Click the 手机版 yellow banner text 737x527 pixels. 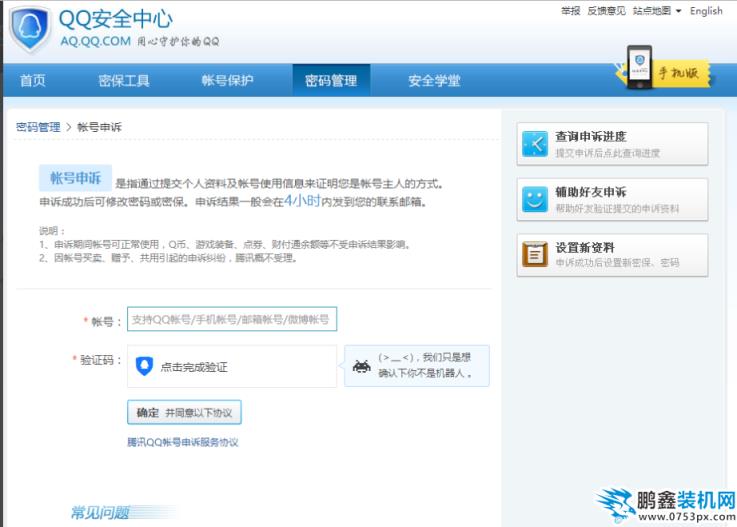[678, 73]
